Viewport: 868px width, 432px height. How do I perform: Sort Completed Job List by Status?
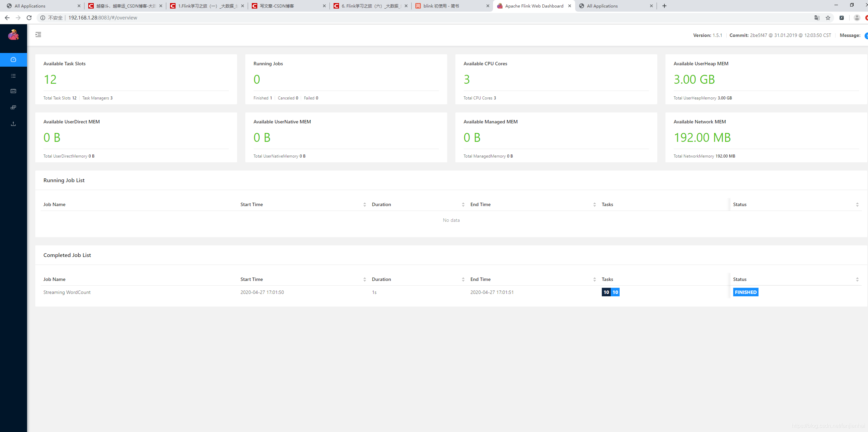(x=857, y=279)
